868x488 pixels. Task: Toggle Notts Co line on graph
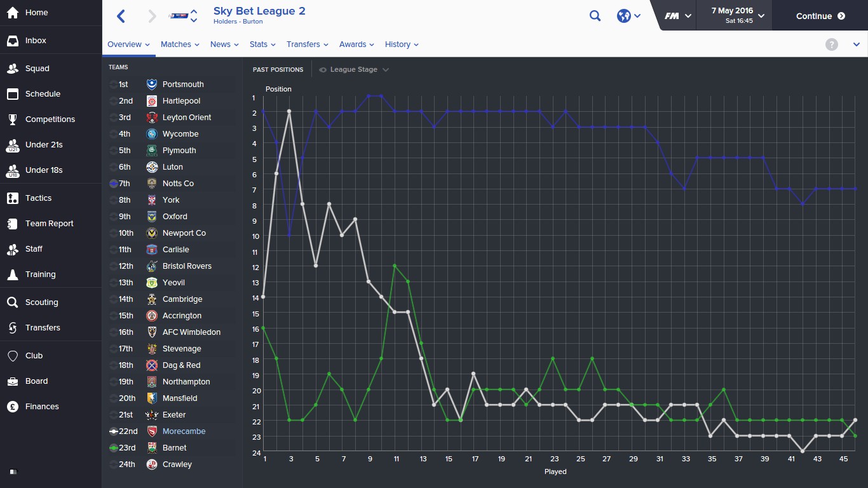(113, 184)
